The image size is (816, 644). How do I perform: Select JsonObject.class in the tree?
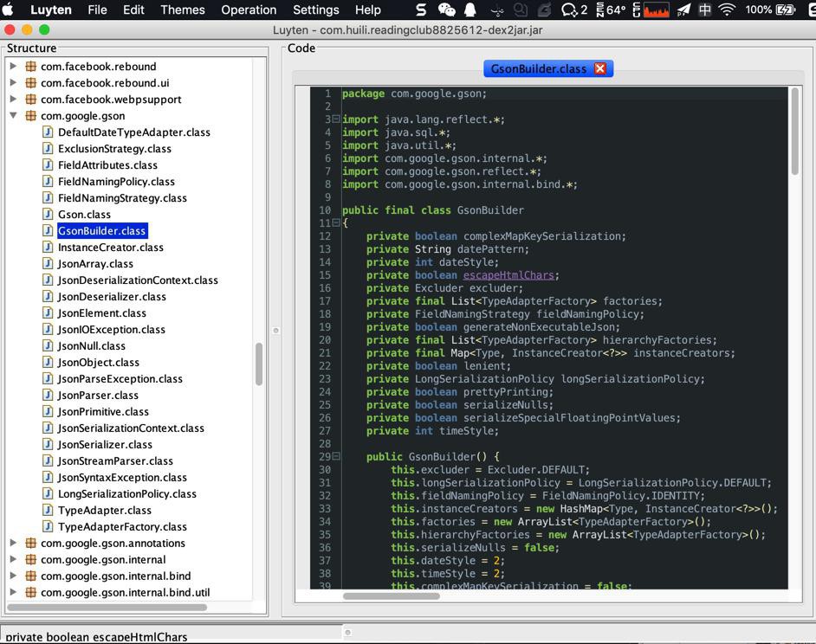coord(98,363)
